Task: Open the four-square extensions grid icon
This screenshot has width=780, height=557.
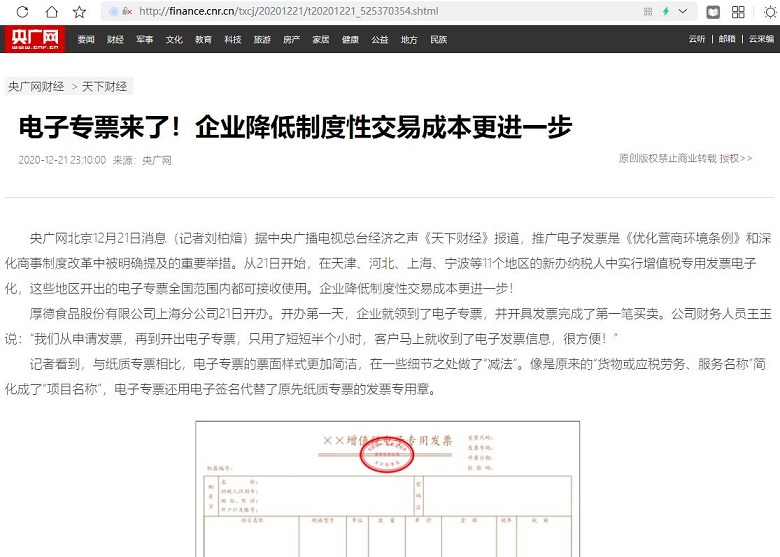Action: pos(738,12)
